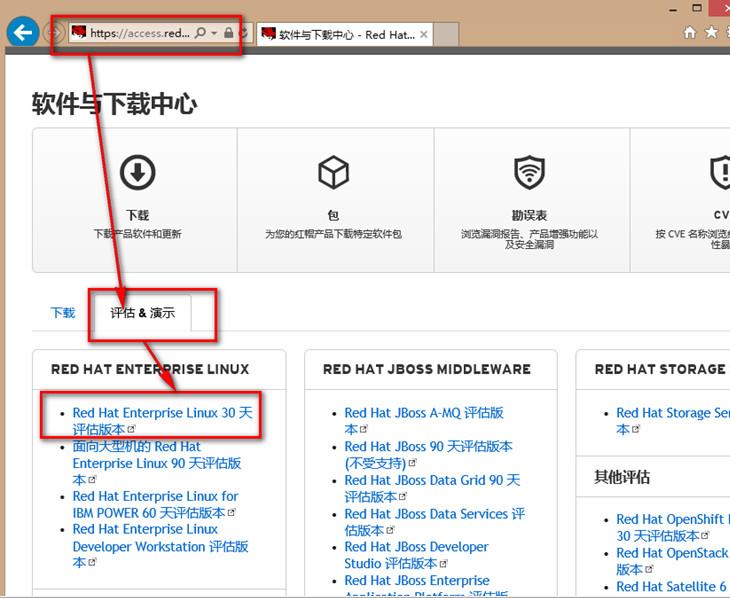Select the 软件与下载中心 - Red Hat browser tab

pyautogui.click(x=345, y=34)
